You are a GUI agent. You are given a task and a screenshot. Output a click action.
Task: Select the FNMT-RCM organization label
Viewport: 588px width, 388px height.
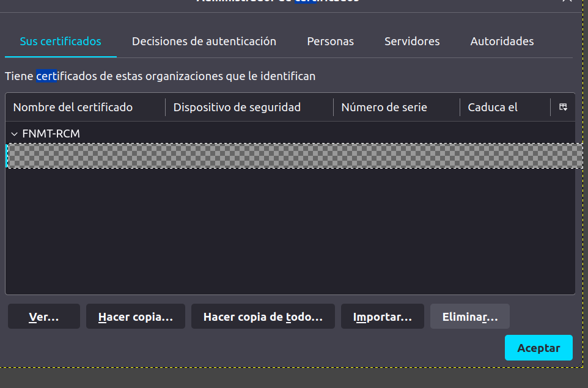tap(51, 134)
